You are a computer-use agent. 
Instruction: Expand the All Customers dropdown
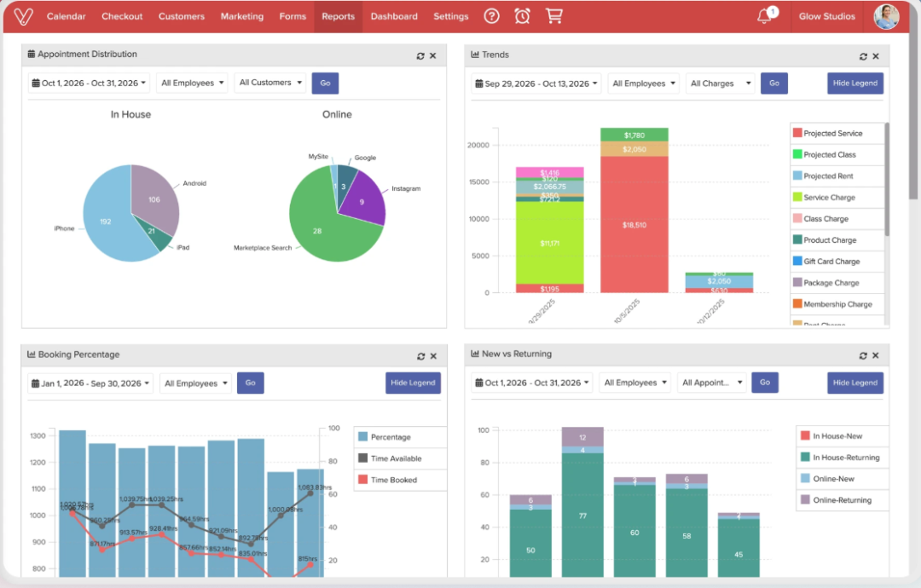click(271, 83)
